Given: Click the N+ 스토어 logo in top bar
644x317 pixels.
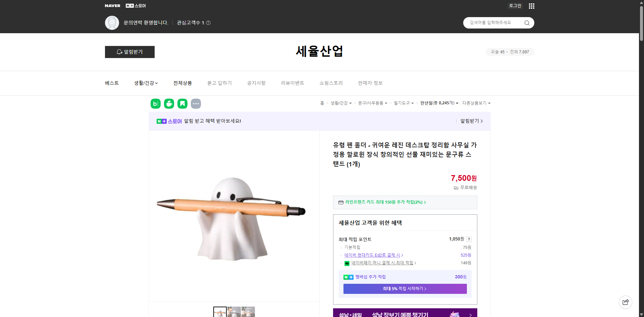Looking at the screenshot, I should pos(135,6).
